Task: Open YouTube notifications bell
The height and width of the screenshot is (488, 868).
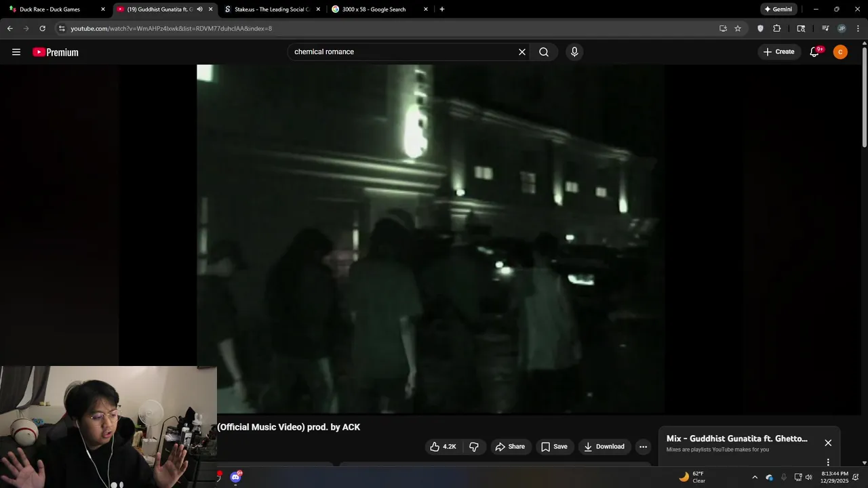Action: [816, 52]
